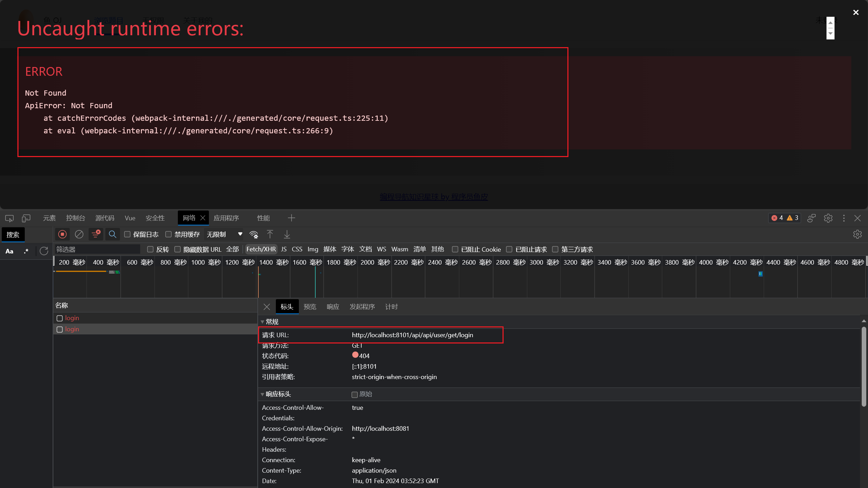Toggle 原始 response headers checkbox
Viewport: 868px width, 488px height.
click(355, 394)
